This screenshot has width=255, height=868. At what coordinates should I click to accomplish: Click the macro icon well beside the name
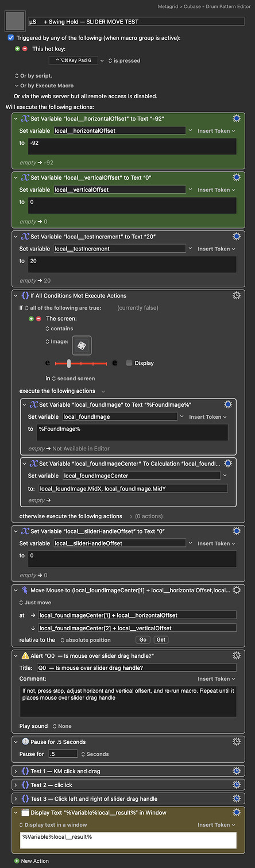(x=15, y=22)
